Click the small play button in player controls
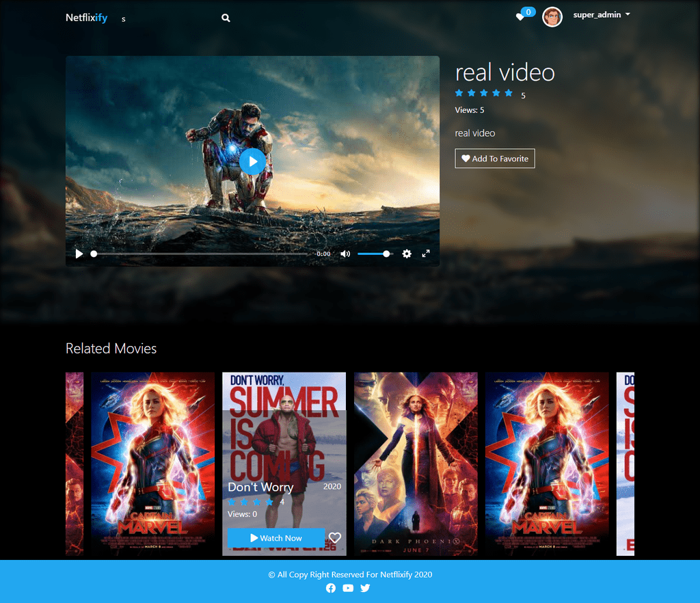Viewport: 700px width, 603px height. [x=79, y=254]
